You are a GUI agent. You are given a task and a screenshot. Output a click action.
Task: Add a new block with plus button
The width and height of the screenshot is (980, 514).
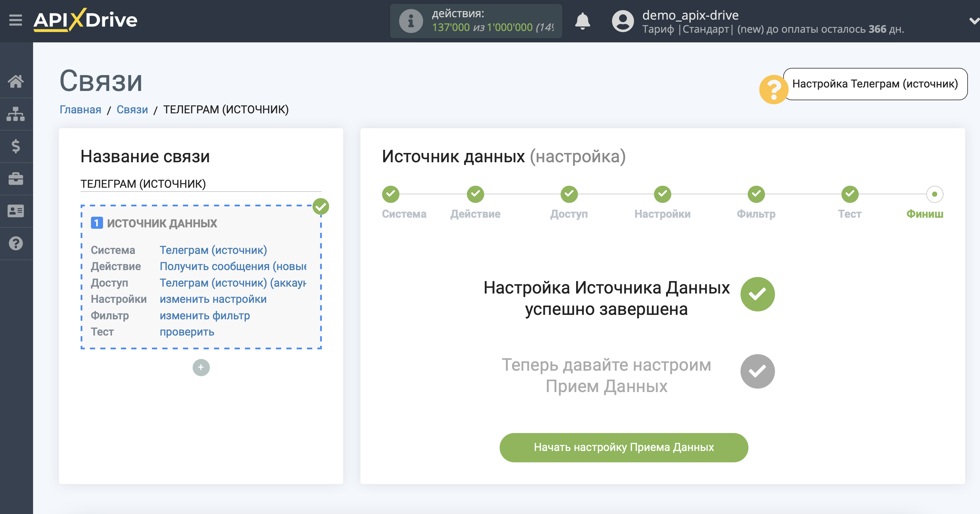pos(201,368)
